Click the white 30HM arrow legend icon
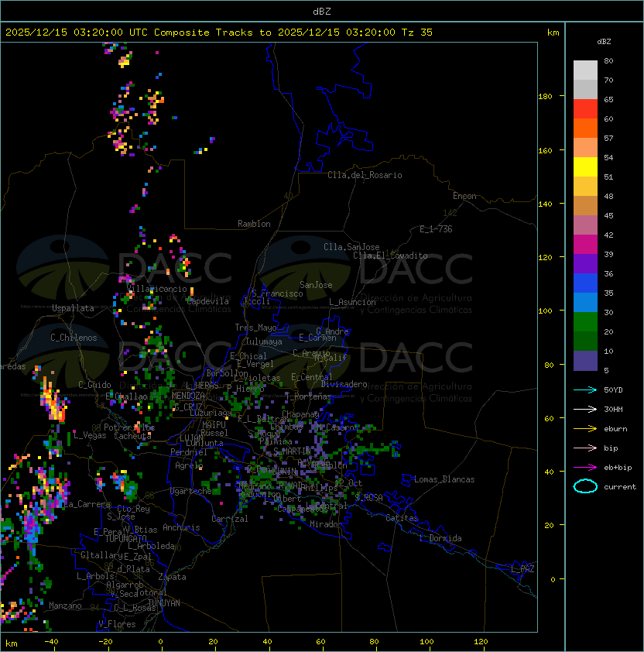 click(585, 409)
